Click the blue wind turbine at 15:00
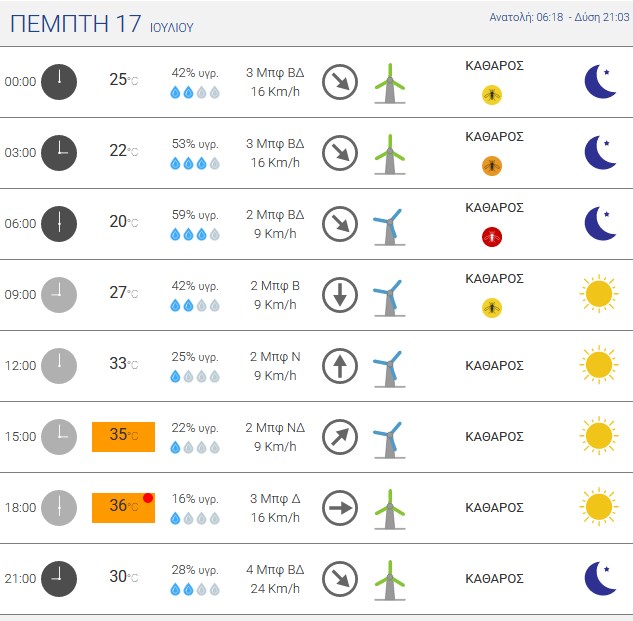 (389, 440)
